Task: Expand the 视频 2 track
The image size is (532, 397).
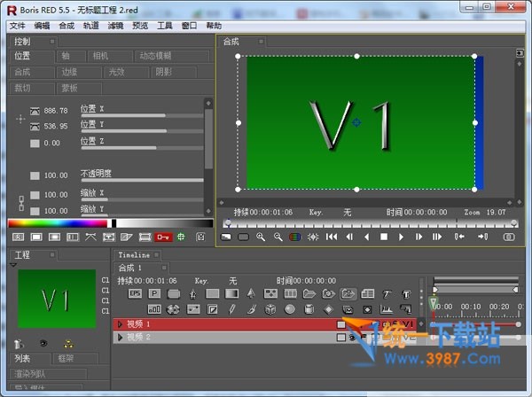Action: [x=121, y=337]
